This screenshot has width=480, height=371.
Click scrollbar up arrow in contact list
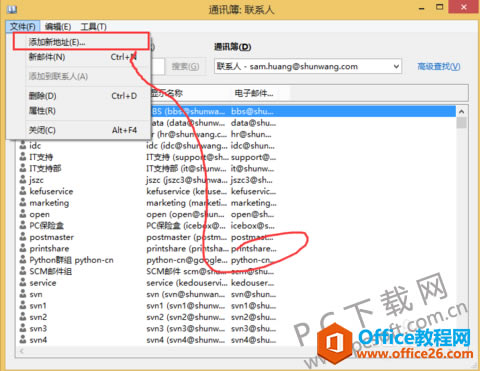click(461, 111)
